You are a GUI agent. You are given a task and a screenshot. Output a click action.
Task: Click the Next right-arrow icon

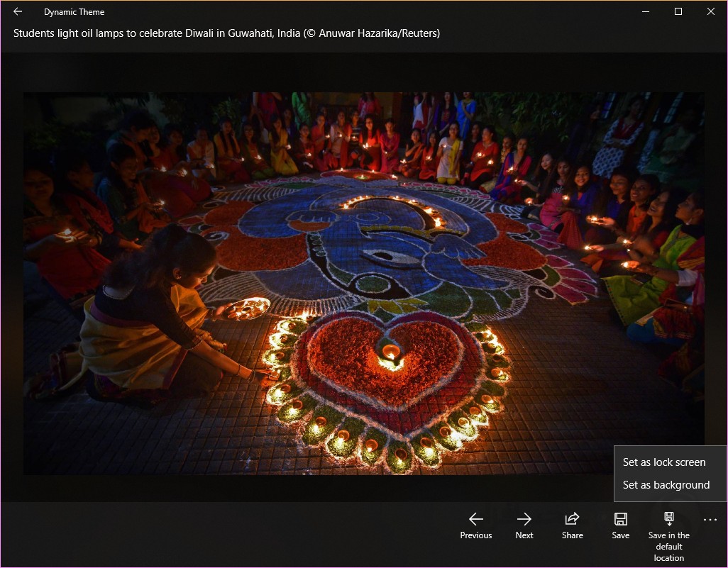[x=524, y=519]
